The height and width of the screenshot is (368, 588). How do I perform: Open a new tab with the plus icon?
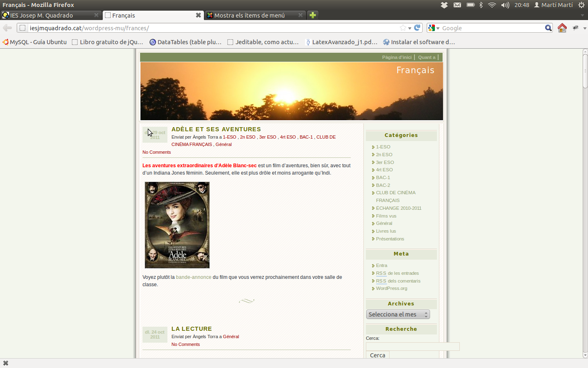[x=312, y=15]
